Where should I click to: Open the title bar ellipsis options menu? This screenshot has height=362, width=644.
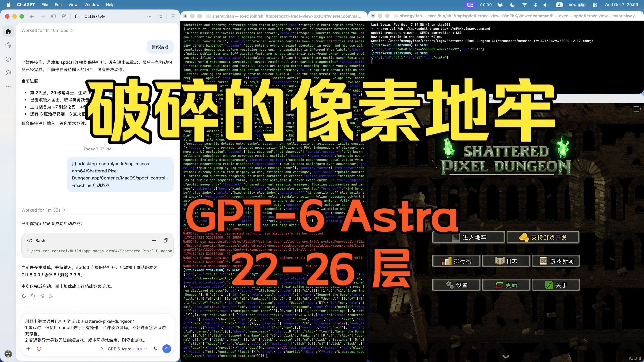(149, 16)
